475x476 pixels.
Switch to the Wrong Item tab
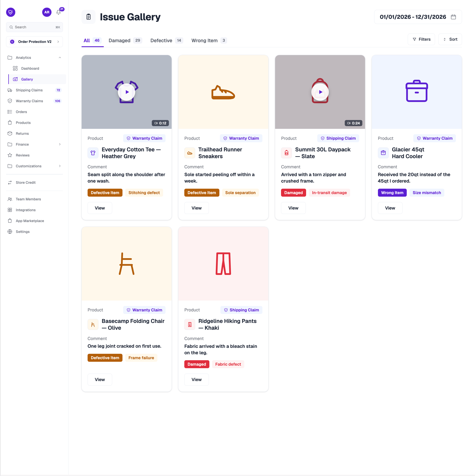point(209,40)
